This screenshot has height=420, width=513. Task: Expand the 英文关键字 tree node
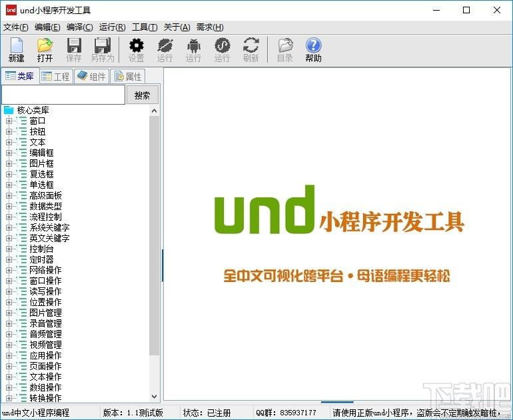coord(9,238)
